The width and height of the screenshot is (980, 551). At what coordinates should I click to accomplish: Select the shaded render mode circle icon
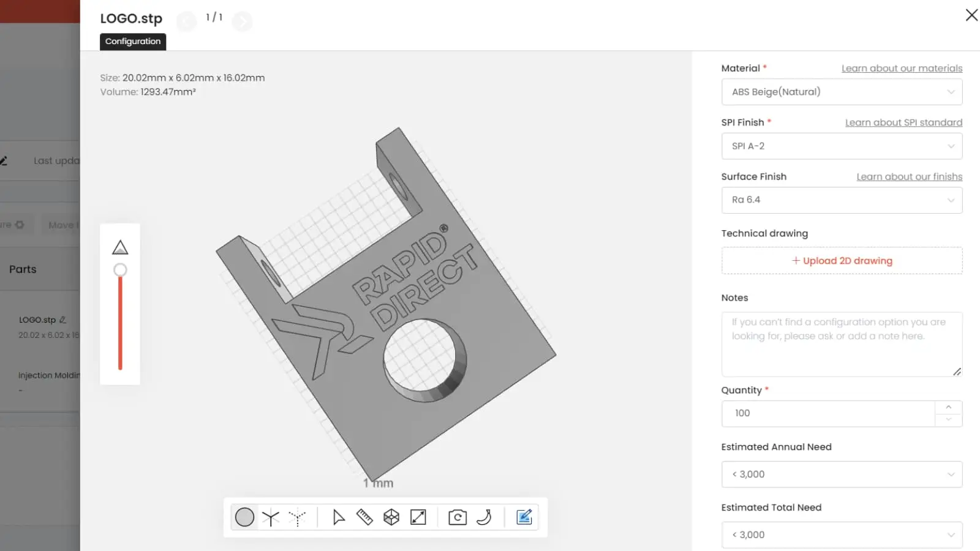[244, 517]
